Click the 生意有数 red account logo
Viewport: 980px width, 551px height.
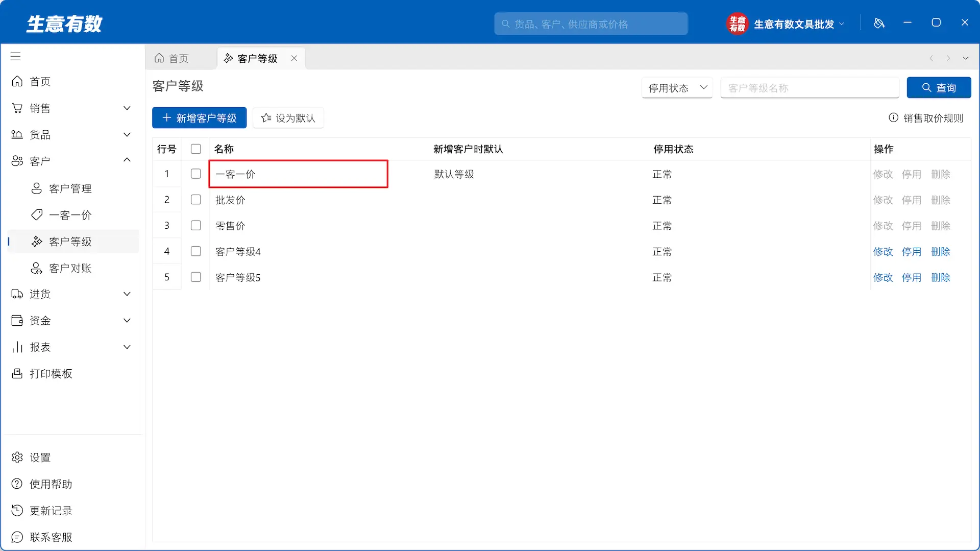click(x=737, y=23)
